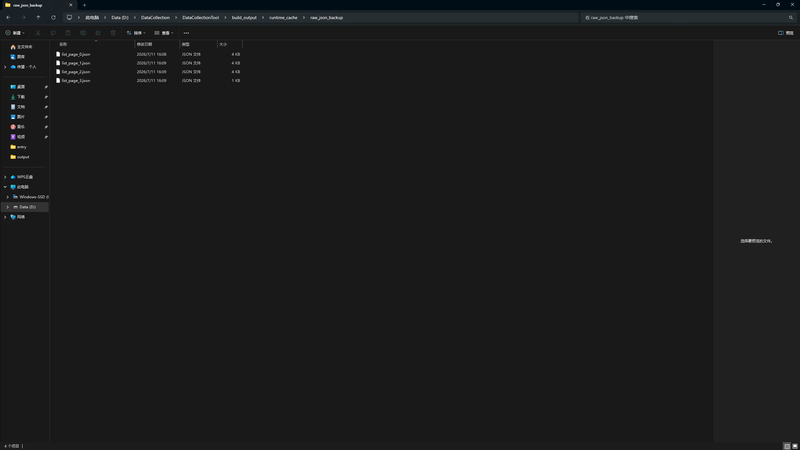Refresh the raw_json_backup folder view
The image size is (800, 450).
53,17
